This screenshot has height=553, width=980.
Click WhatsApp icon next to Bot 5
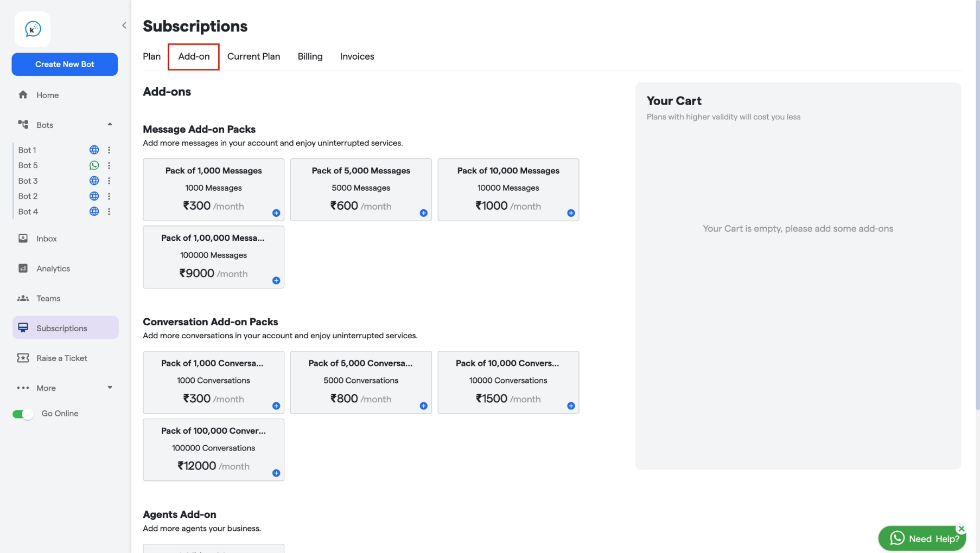94,165
